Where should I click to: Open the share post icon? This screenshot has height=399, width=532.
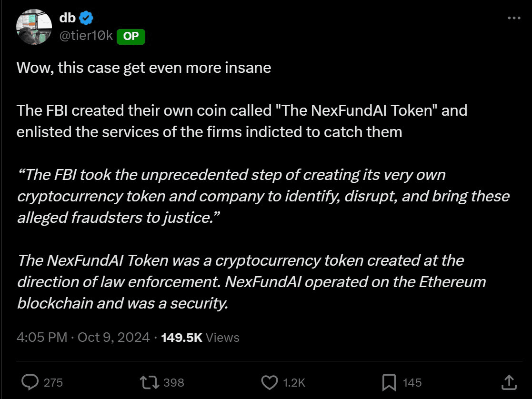coord(508,382)
